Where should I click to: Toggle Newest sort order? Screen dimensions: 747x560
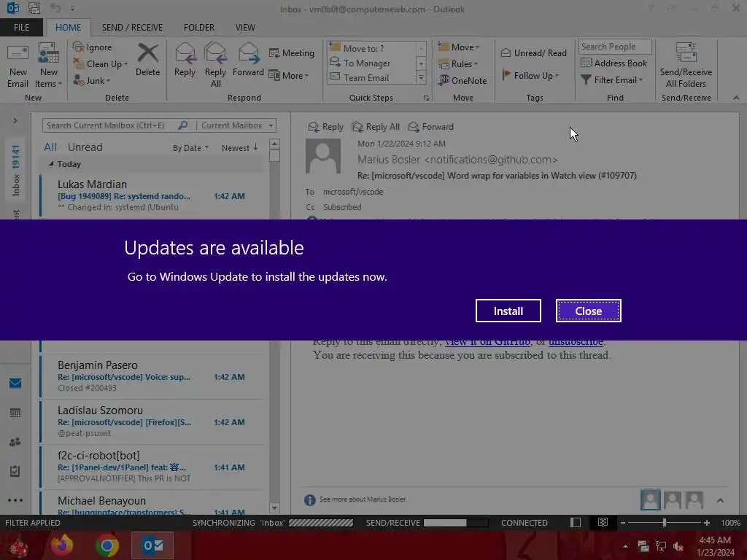[239, 147]
